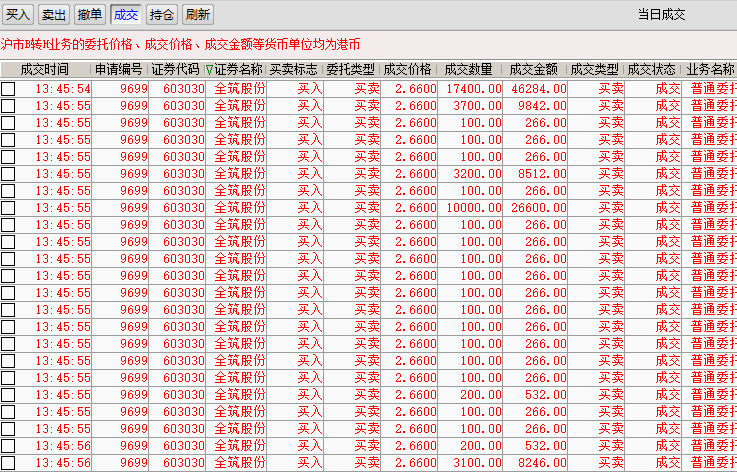Click the 成交类型 column header
Viewport: 737px width, 472px height.
pyautogui.click(x=595, y=70)
